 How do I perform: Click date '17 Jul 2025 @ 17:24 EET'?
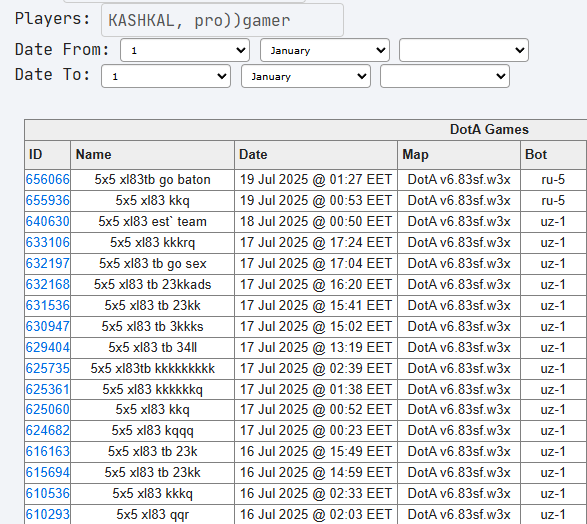pyautogui.click(x=316, y=243)
